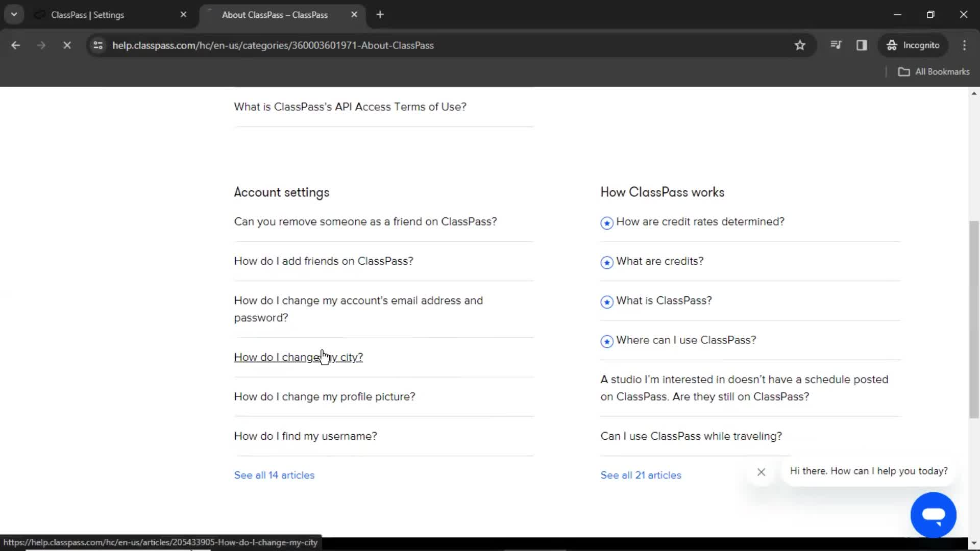Open 'How do I change my city?' article
The image size is (980, 551).
tap(299, 357)
